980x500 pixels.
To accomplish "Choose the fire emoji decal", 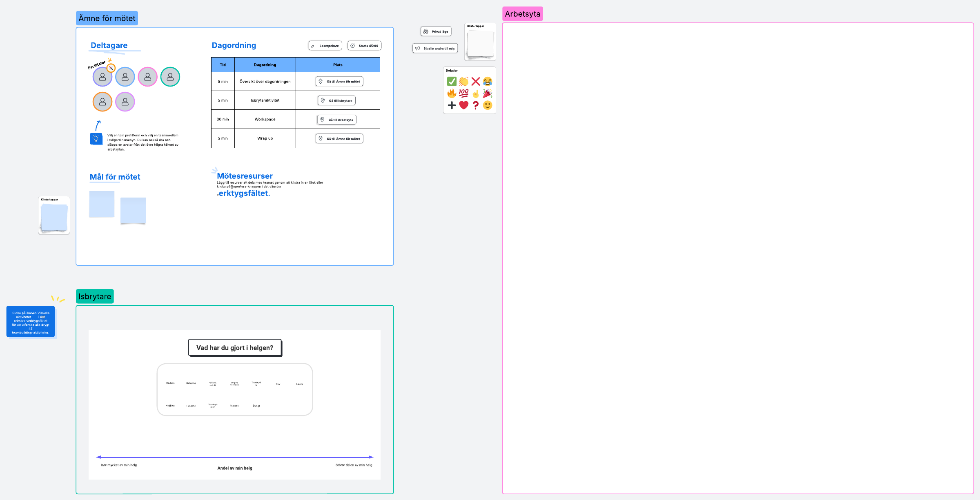I will point(452,93).
